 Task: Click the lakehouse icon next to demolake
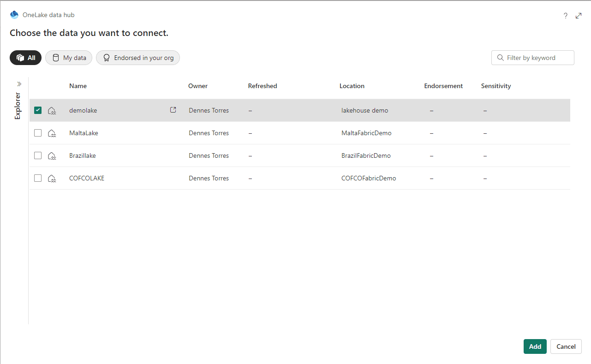pyautogui.click(x=52, y=110)
